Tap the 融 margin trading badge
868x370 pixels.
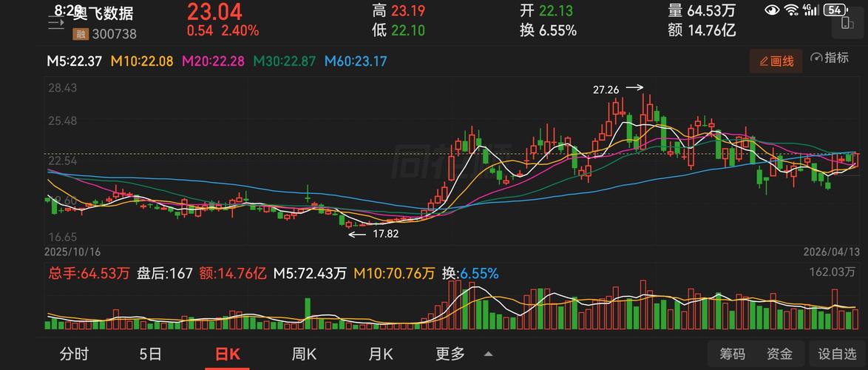click(81, 34)
